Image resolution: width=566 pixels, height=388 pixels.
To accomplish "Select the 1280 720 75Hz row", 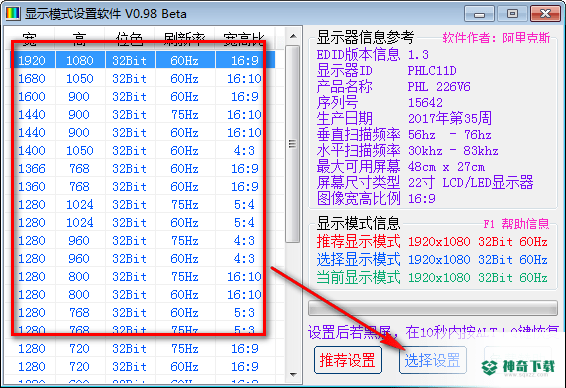I will [142, 349].
